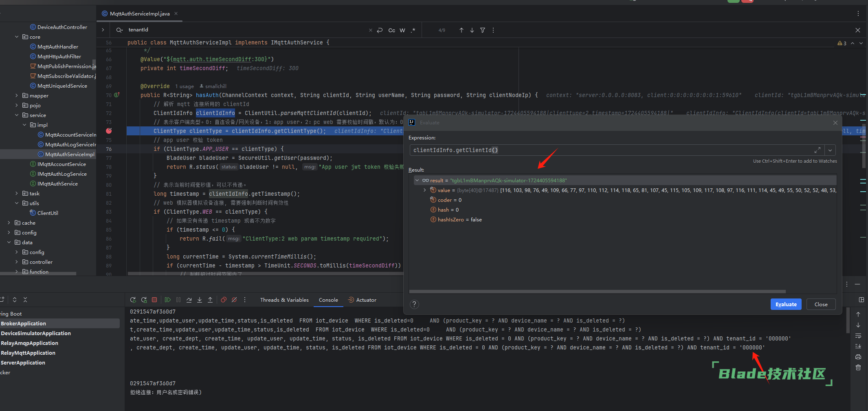Open the Actuator tab
Image resolution: width=868 pixels, height=411 pixels.
pyautogui.click(x=362, y=300)
